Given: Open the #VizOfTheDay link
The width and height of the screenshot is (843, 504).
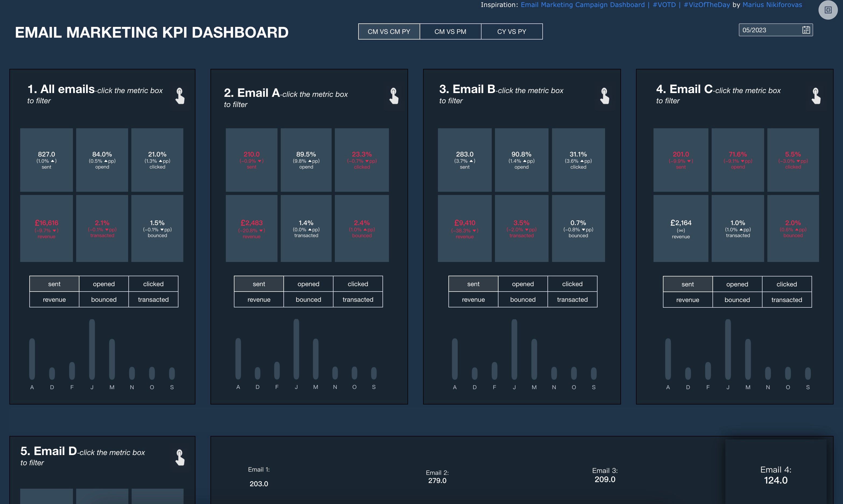Looking at the screenshot, I should coord(707,5).
